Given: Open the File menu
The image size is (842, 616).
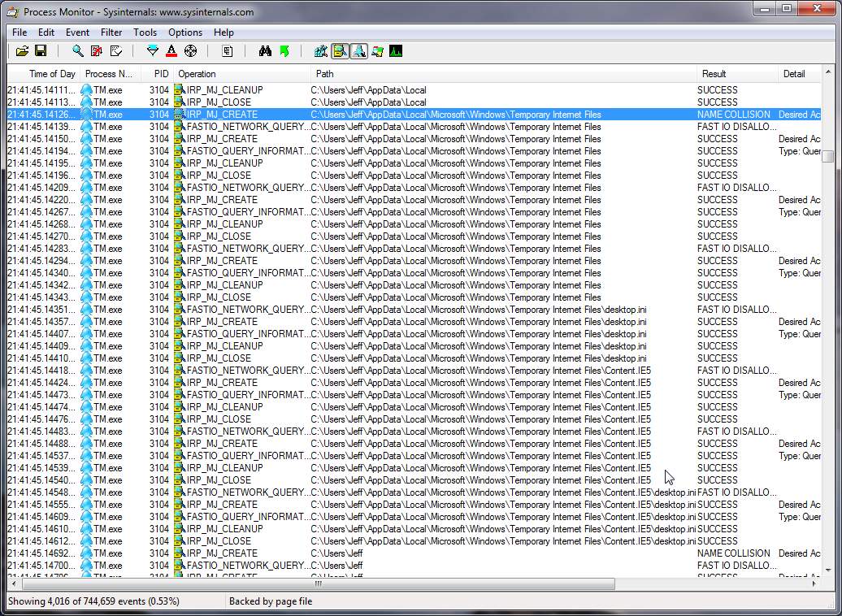Looking at the screenshot, I should point(20,33).
